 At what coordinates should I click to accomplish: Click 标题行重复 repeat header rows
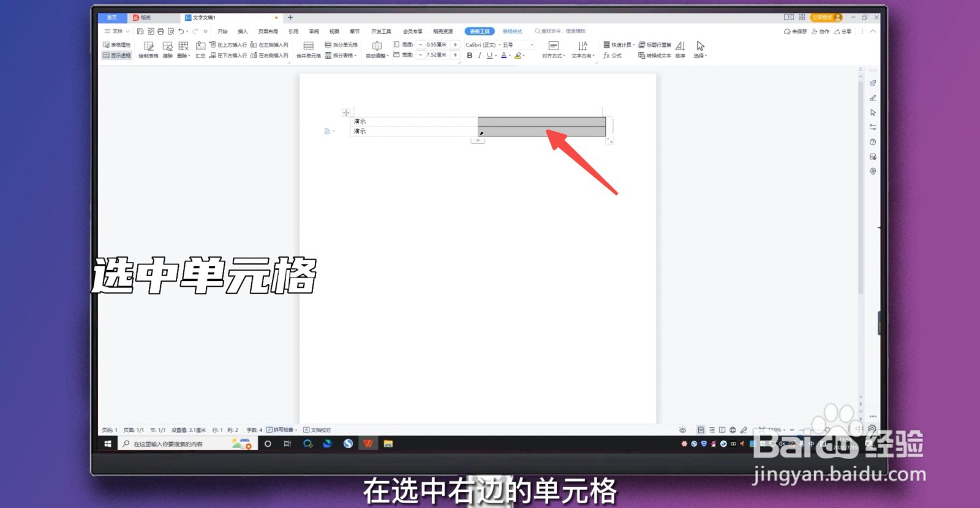655,45
